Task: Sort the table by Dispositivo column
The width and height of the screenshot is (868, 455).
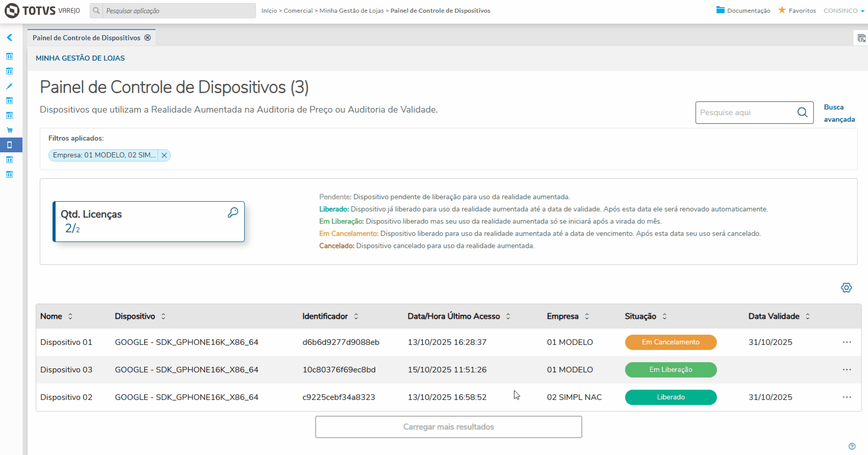Action: tap(163, 316)
